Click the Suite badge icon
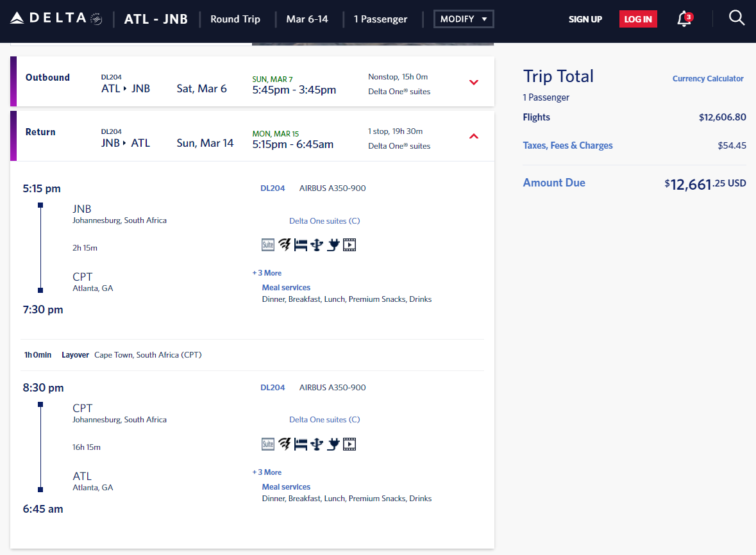The height and width of the screenshot is (555, 756). (267, 244)
